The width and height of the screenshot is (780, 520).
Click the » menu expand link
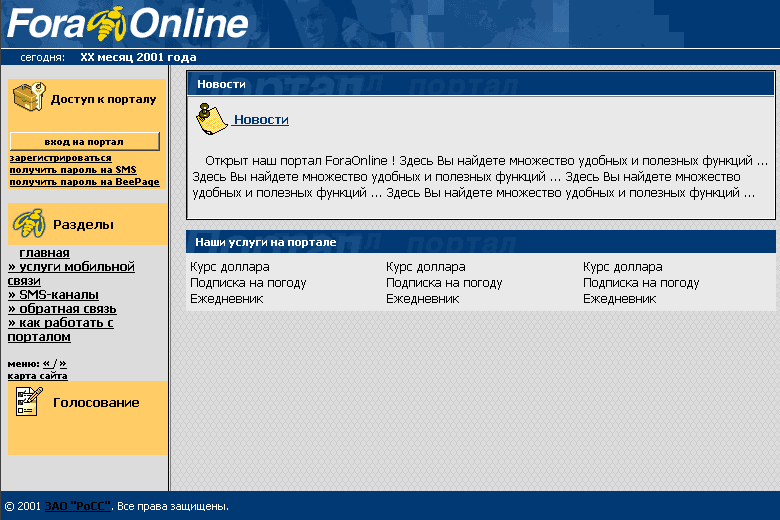(63, 363)
